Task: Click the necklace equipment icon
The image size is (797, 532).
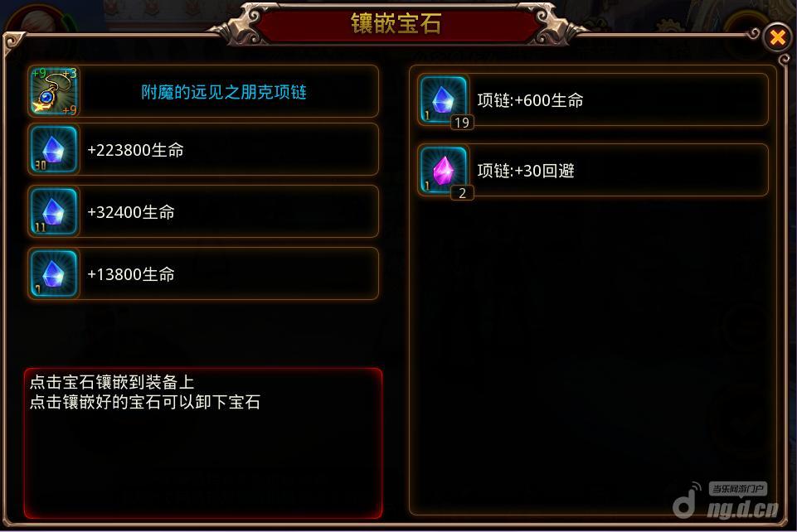Action: pos(54,91)
